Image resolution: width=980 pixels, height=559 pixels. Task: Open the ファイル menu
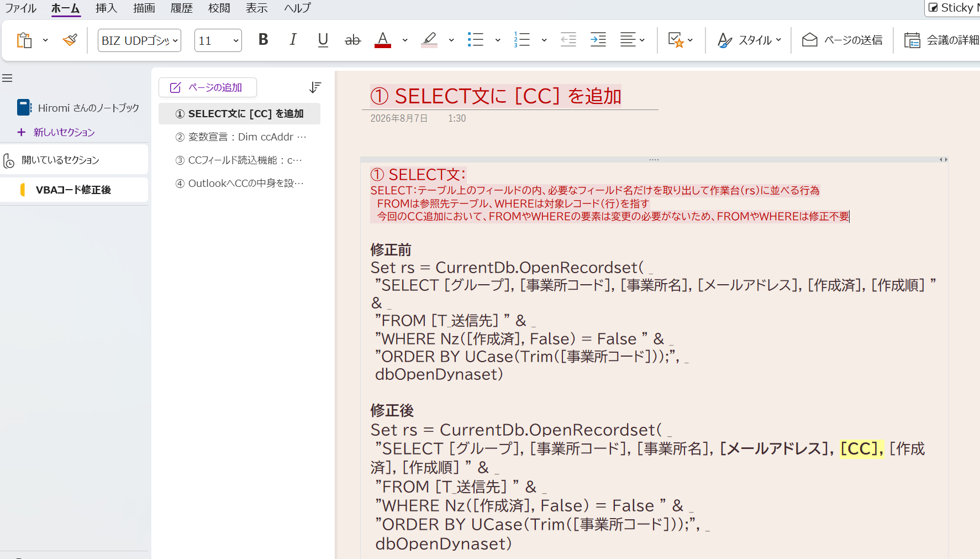pos(20,8)
